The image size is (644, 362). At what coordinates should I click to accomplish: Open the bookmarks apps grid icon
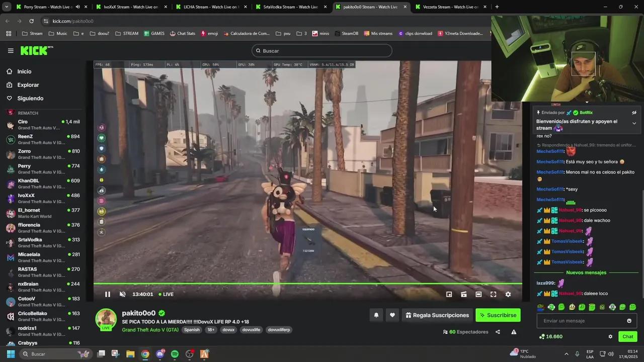(9, 34)
